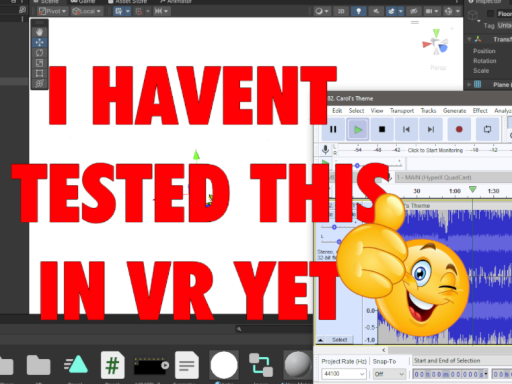The image size is (512, 384).
Task: Skip to start in Audacity
Action: [x=406, y=129]
